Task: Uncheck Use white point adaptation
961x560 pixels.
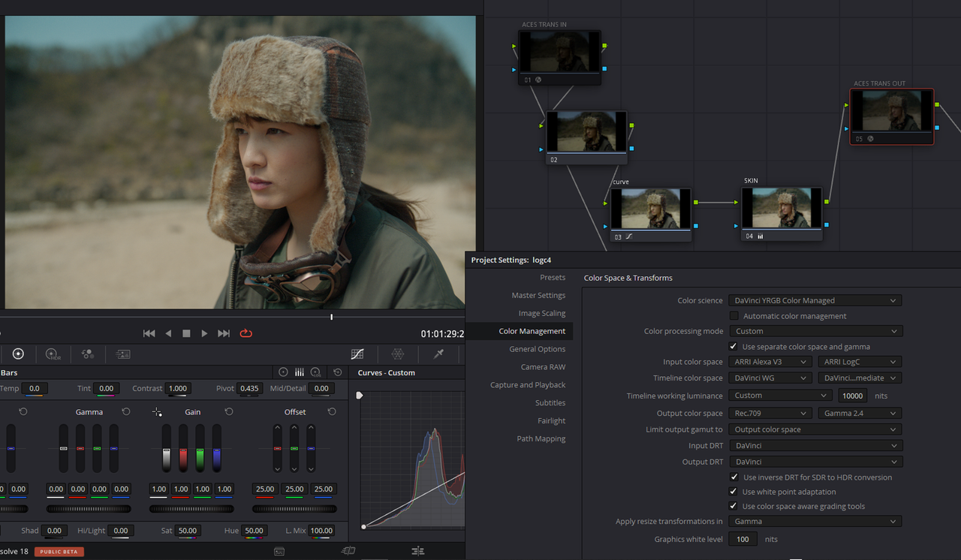Action: (x=734, y=492)
